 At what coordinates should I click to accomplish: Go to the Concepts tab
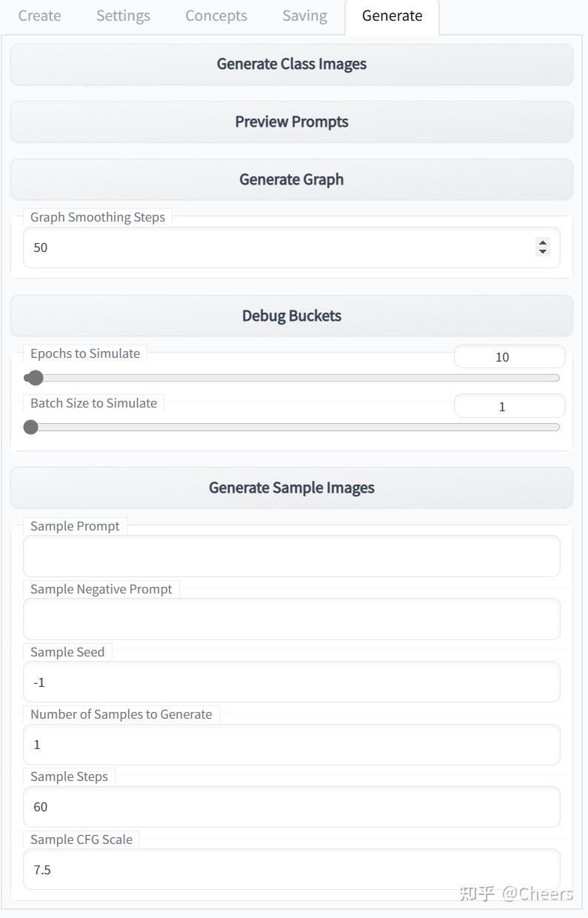pos(216,16)
